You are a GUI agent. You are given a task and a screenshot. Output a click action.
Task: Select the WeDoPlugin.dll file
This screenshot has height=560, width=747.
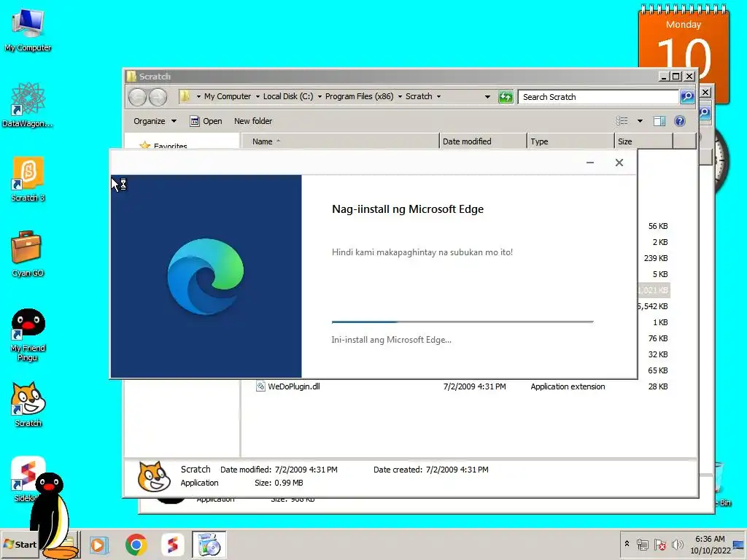point(293,386)
